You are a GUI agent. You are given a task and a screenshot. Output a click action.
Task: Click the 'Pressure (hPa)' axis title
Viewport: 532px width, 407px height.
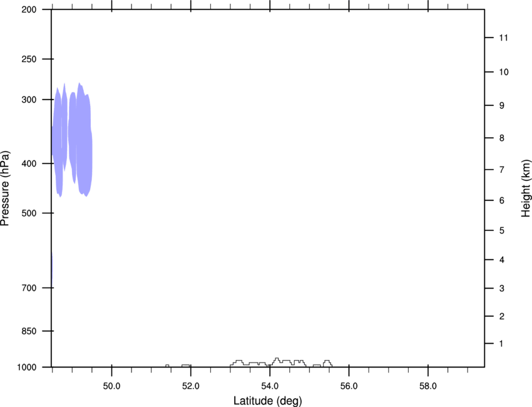pyautogui.click(x=5, y=188)
